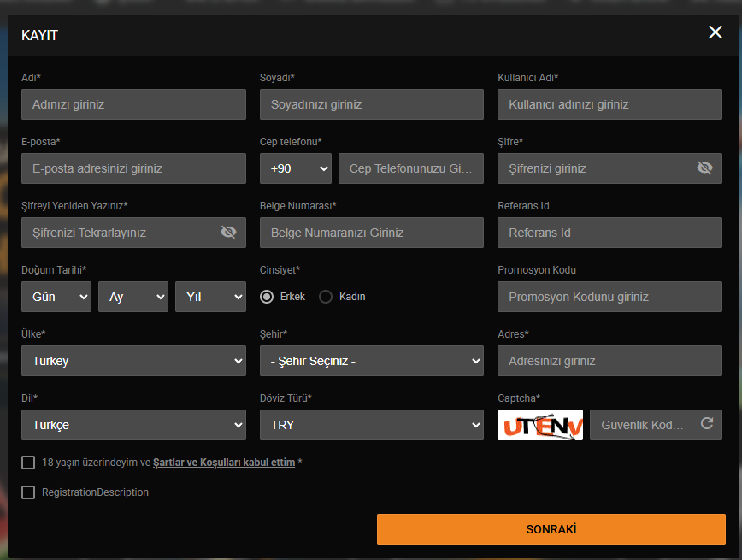
Task: Click the UTENV captcha image
Action: [540, 425]
